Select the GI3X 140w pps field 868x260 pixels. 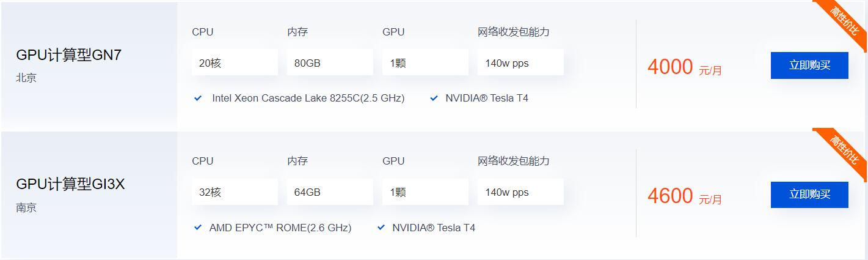(520, 192)
